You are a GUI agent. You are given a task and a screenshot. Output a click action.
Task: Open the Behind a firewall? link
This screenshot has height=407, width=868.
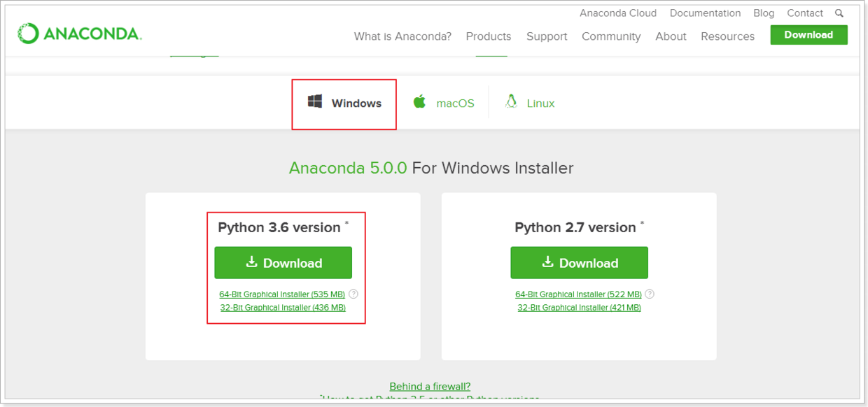(x=430, y=386)
